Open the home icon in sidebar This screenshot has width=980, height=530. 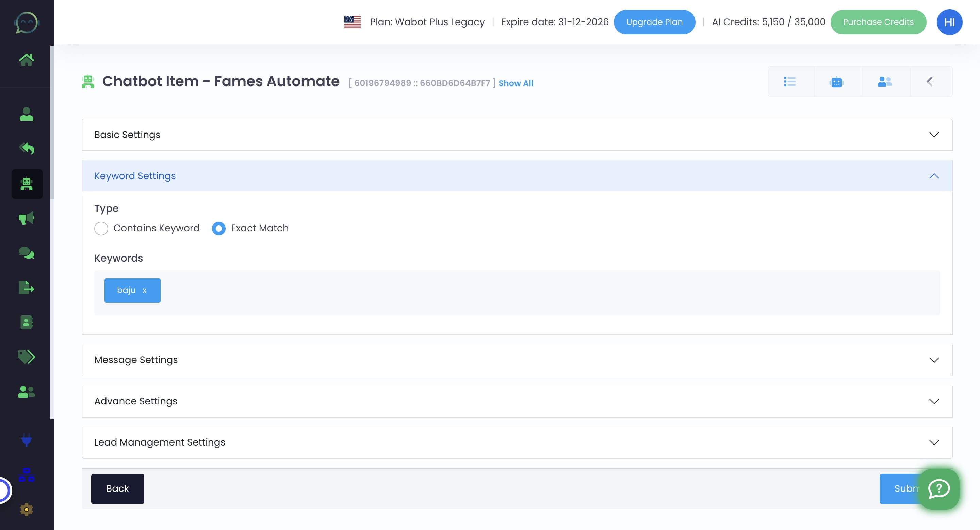[x=26, y=60]
